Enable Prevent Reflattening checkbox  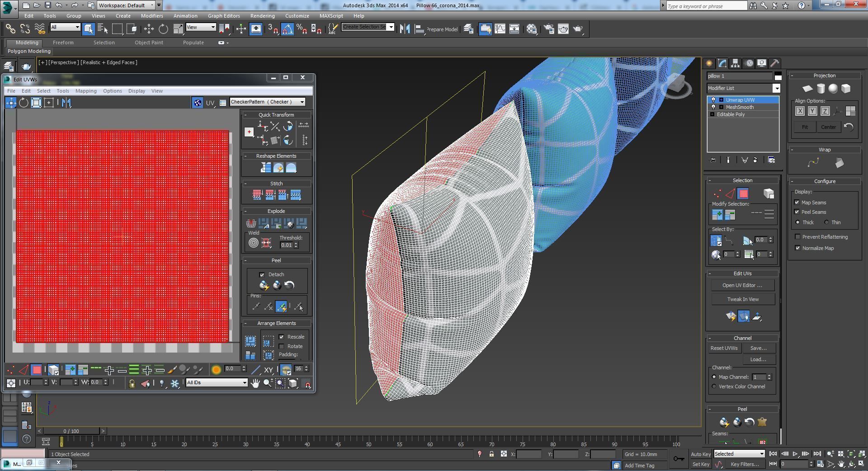point(797,237)
